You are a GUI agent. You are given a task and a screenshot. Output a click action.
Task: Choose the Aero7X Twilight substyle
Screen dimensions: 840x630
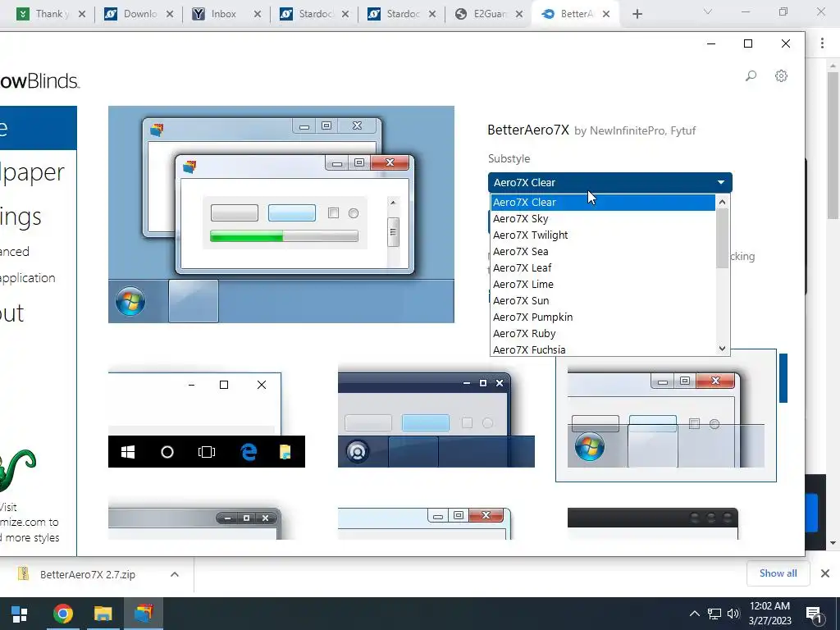click(603, 235)
